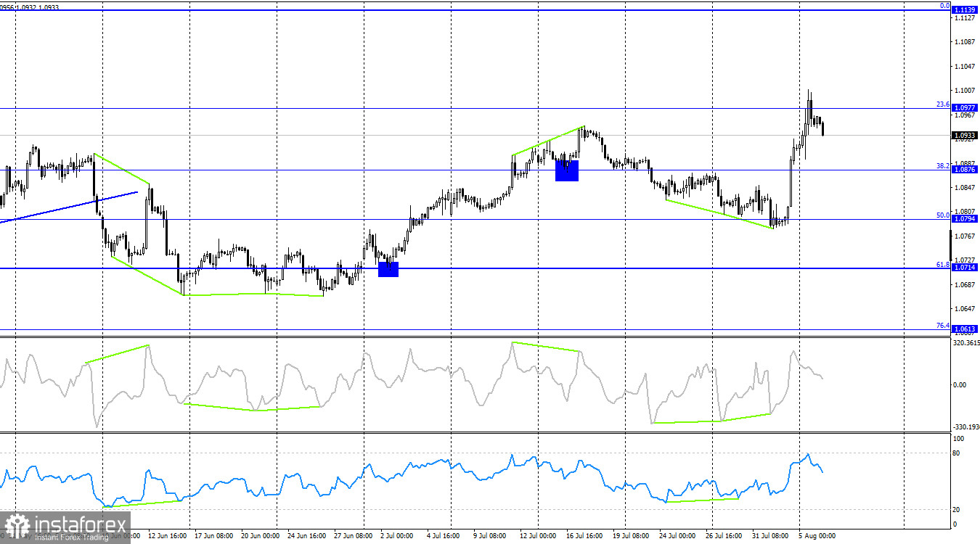Viewport: 980px width, 544px height.
Task: Select the 24 Jun 16:00 time label
Action: (x=307, y=536)
